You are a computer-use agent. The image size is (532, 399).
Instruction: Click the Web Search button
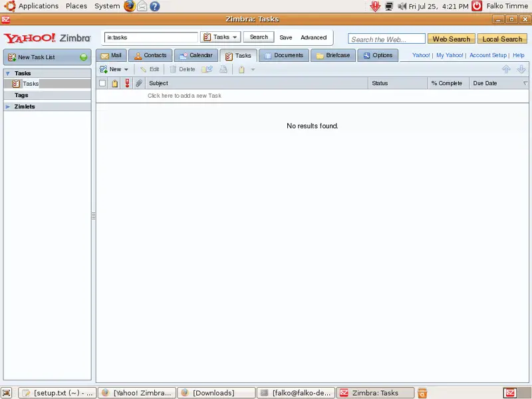452,39
